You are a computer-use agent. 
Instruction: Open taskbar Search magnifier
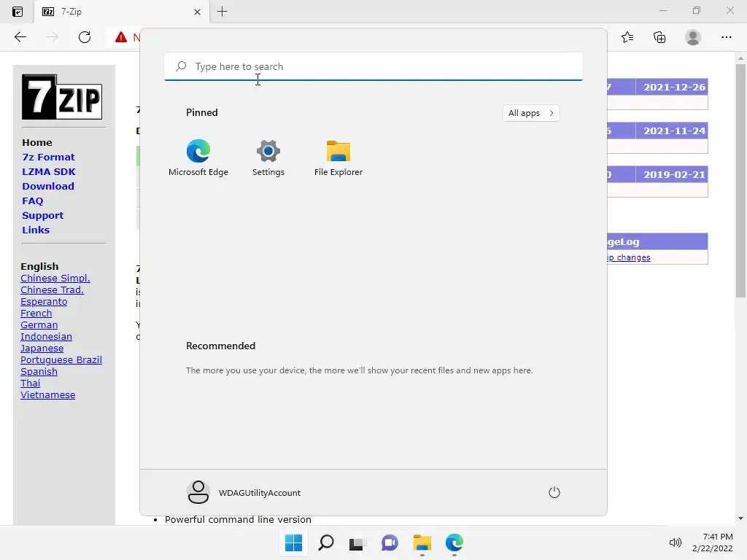[326, 542]
